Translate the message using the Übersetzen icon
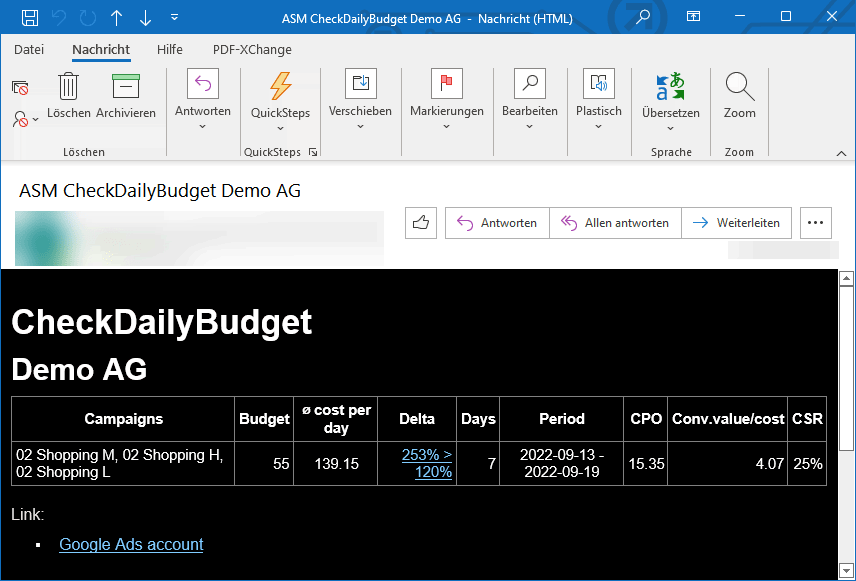 coord(670,85)
